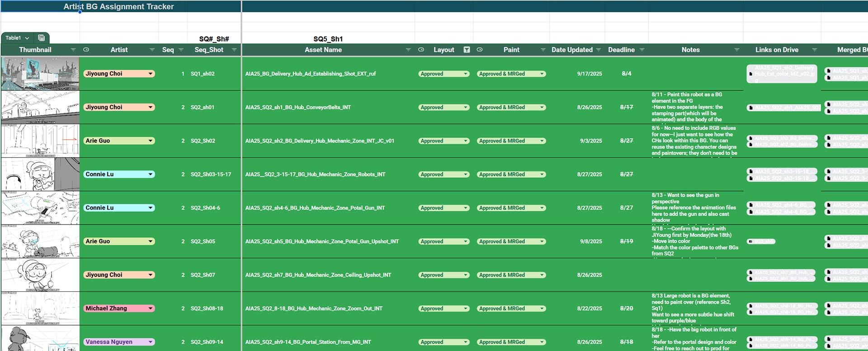
Task: Open filter icon on Seq_Shot column header
Action: click(234, 50)
